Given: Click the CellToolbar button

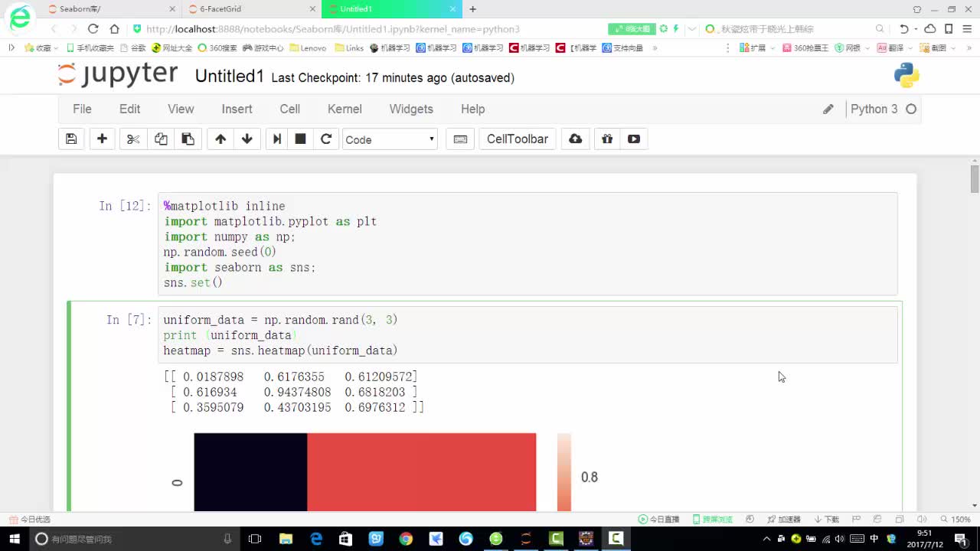Looking at the screenshot, I should pos(518,139).
